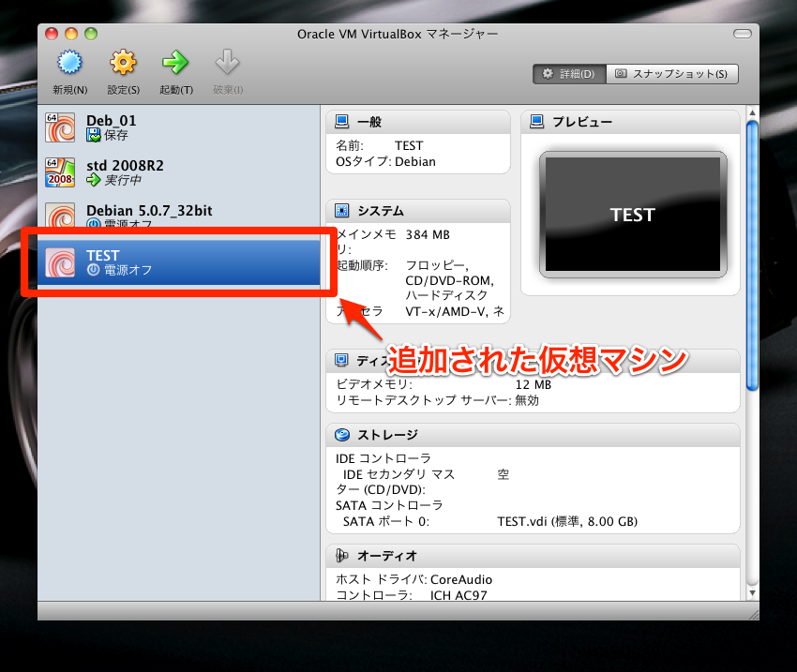797x672 pixels.
Task: Click the 実行中 status under std 2008R2
Action: point(123,180)
